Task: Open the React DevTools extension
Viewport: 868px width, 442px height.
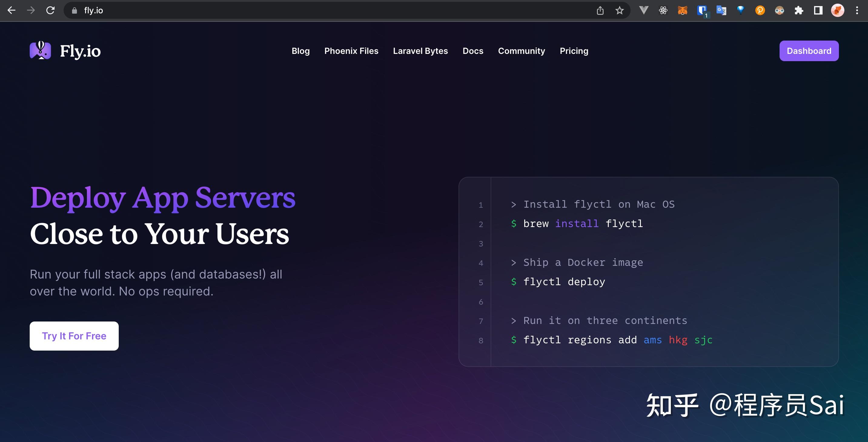Action: click(663, 10)
